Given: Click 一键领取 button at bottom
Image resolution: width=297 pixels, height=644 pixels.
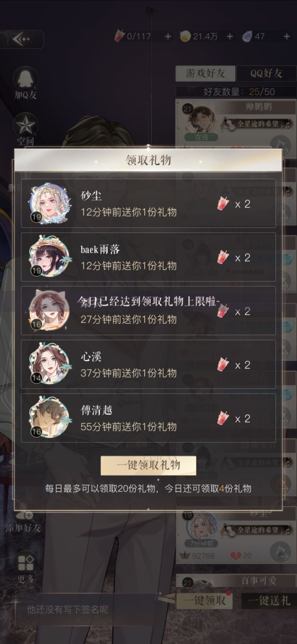Looking at the screenshot, I should (x=205, y=601).
